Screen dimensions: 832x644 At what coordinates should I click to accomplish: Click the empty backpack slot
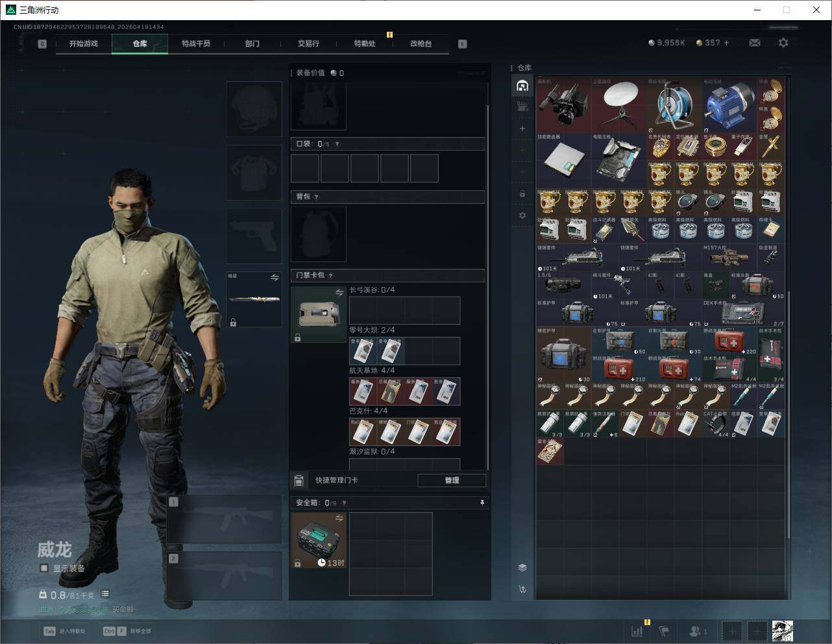click(318, 234)
